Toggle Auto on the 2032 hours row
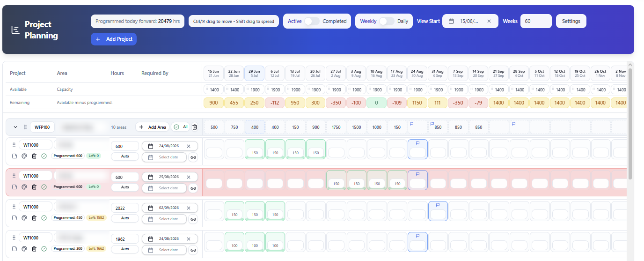The height and width of the screenshot is (261, 644). coord(125,218)
